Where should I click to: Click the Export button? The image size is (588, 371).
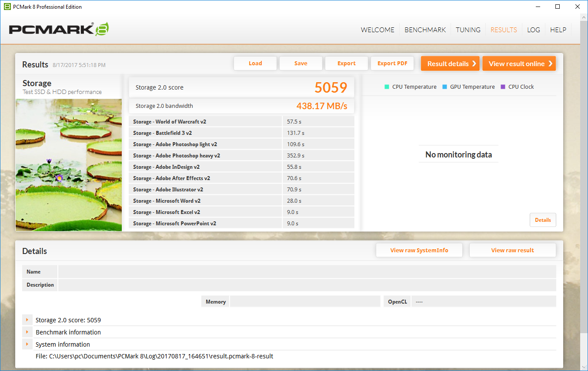[346, 63]
